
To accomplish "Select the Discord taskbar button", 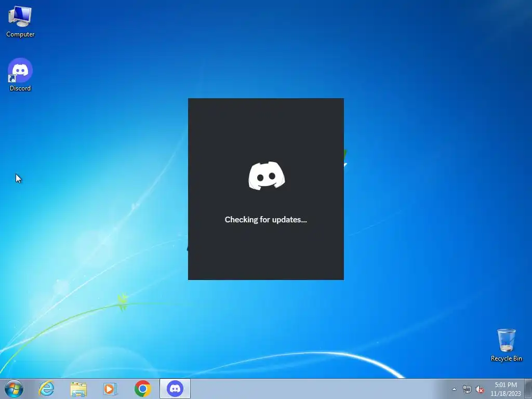I will coord(175,389).
